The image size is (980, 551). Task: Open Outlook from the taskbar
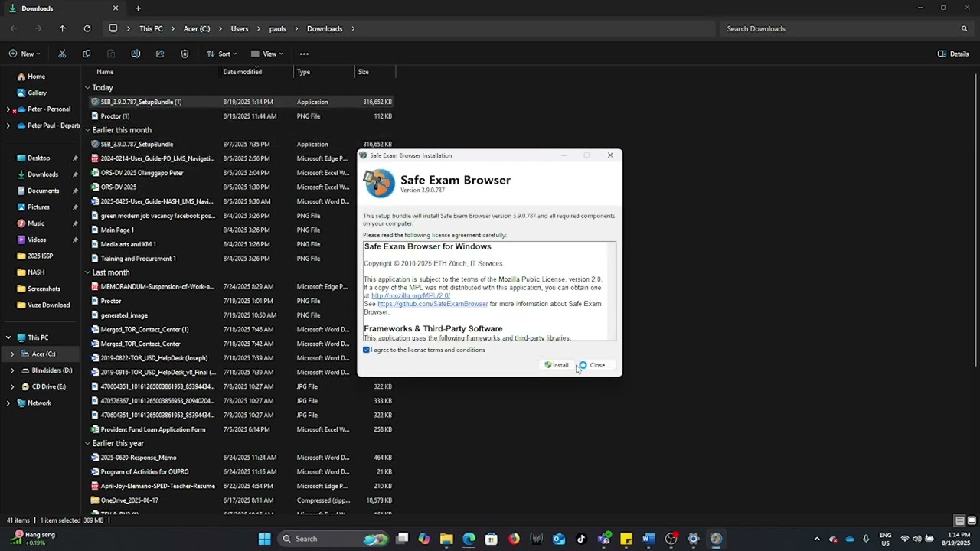(x=559, y=539)
